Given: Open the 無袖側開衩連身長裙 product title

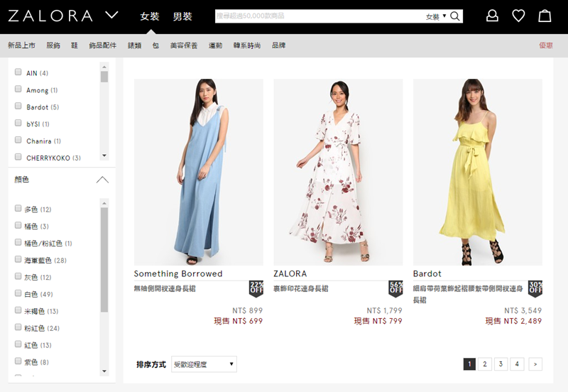Looking at the screenshot, I should click(165, 289).
